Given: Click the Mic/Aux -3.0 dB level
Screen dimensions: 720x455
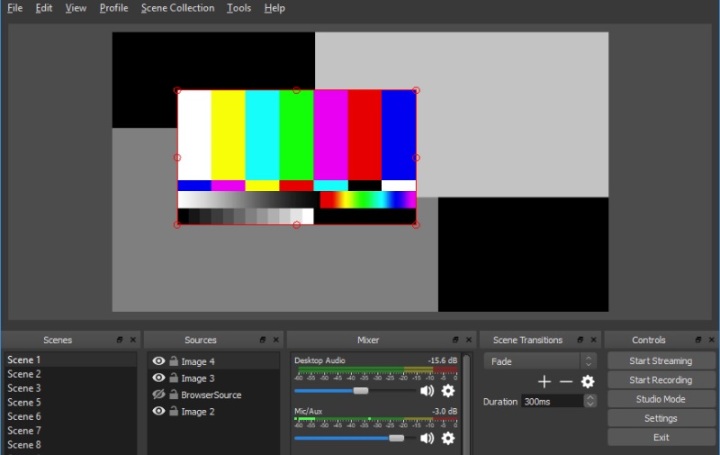Looking at the screenshot, I should (x=444, y=411).
